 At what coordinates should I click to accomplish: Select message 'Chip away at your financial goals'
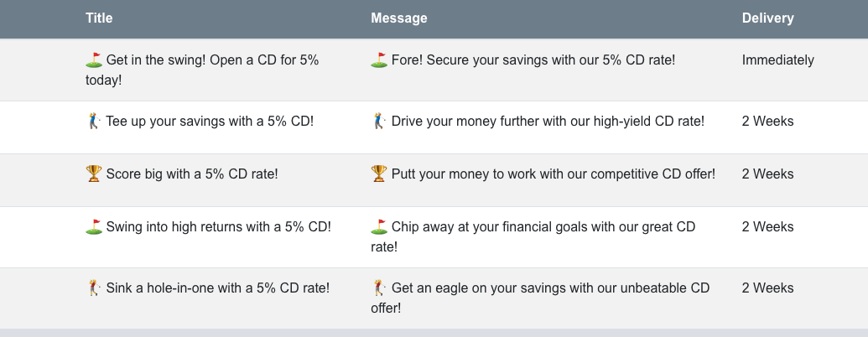(533, 237)
